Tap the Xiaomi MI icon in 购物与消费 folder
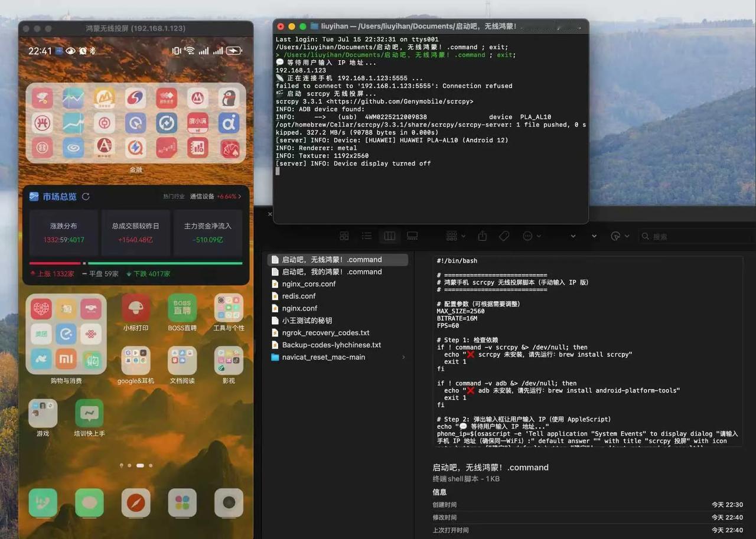 click(66, 358)
